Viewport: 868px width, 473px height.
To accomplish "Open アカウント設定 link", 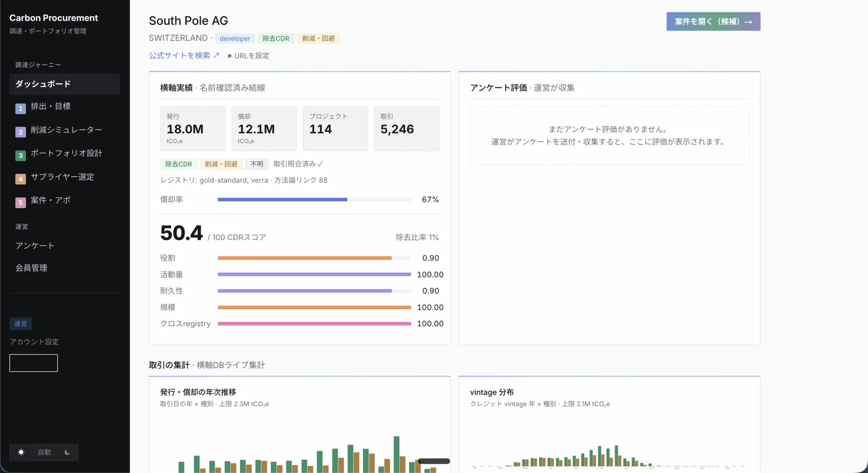I will pos(34,342).
